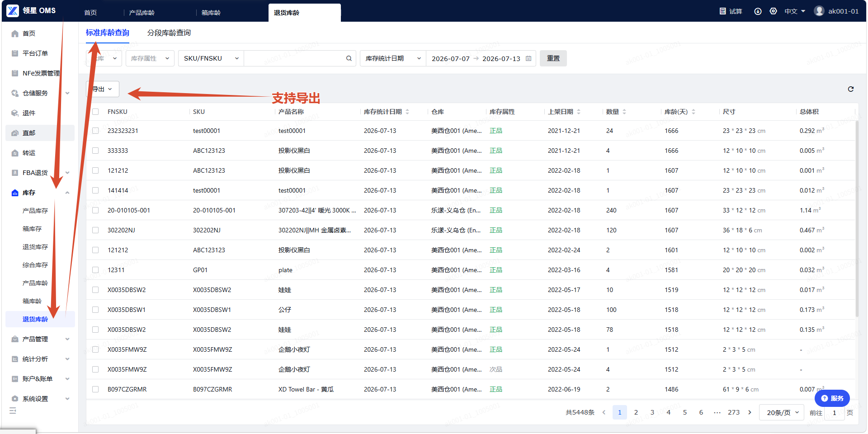Check the row with FNSKU 232323231
This screenshot has width=868, height=434.
(x=95, y=131)
